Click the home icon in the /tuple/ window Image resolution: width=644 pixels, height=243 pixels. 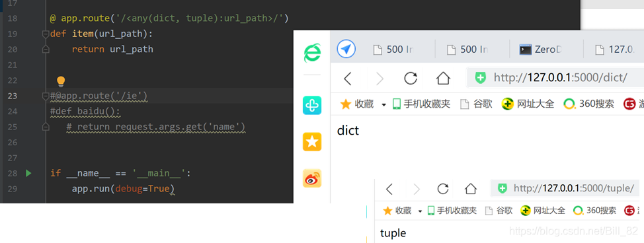click(x=470, y=189)
